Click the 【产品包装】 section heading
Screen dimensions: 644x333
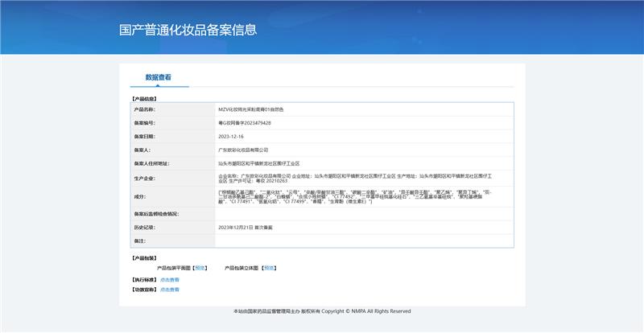(144, 258)
